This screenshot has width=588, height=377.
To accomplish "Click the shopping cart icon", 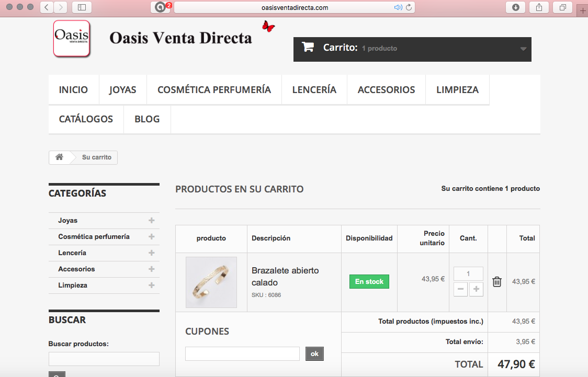I will point(308,47).
